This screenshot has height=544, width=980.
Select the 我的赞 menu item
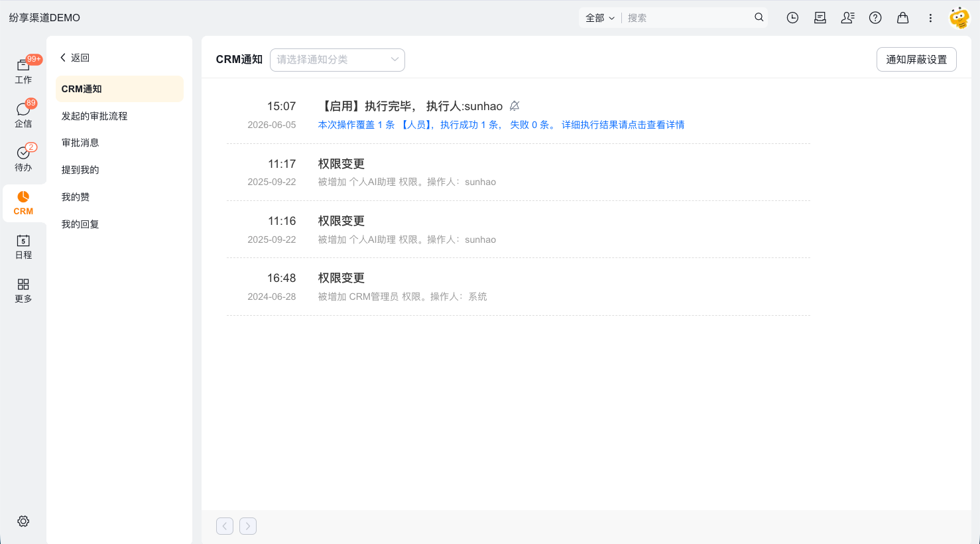coord(119,197)
